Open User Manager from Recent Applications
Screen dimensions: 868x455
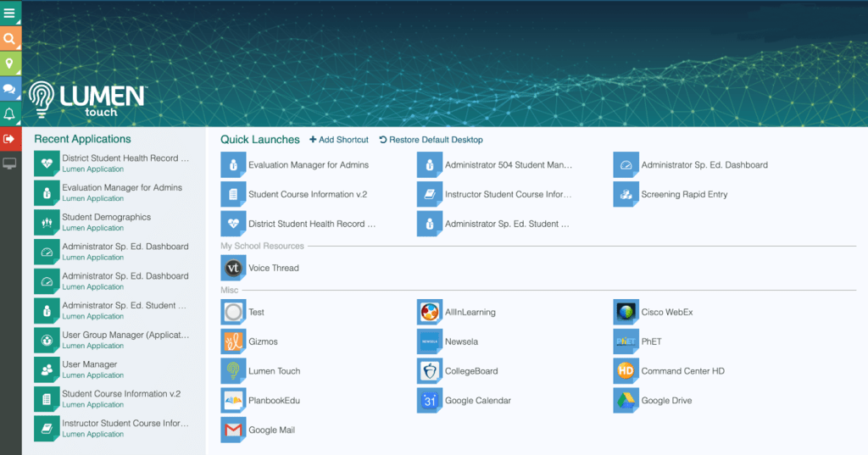89,365
